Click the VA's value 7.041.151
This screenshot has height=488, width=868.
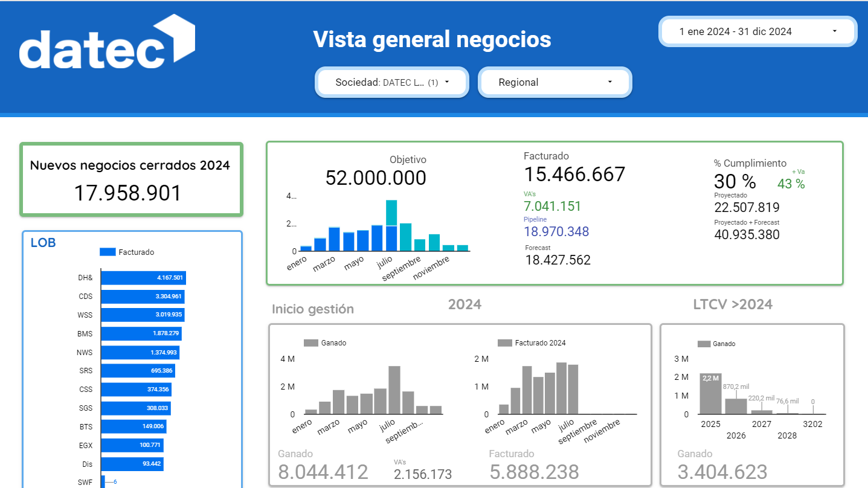point(552,206)
